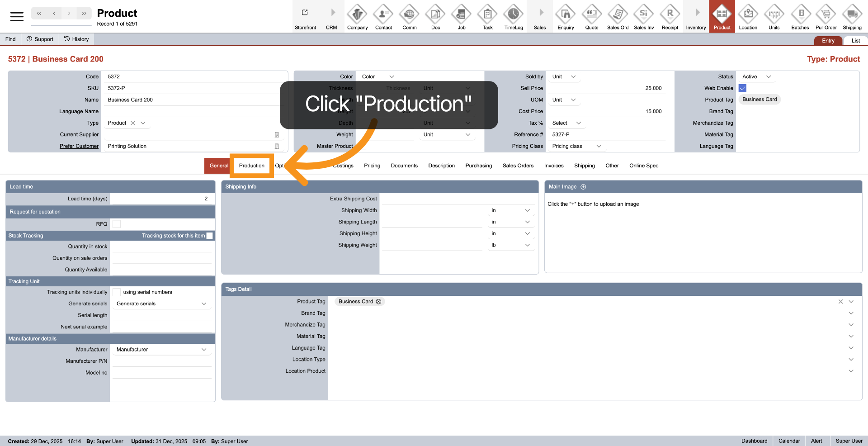
Task: Select the List view tab
Action: pyautogui.click(x=855, y=40)
